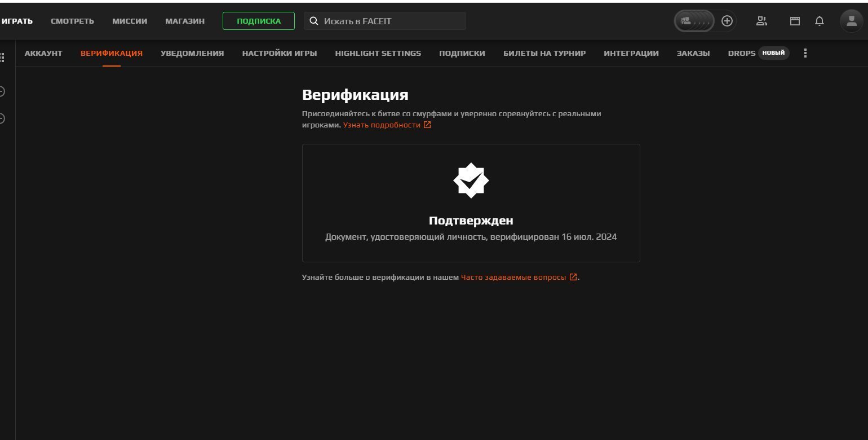Open the FACEIT notifications bell
868x440 pixels.
tap(820, 21)
